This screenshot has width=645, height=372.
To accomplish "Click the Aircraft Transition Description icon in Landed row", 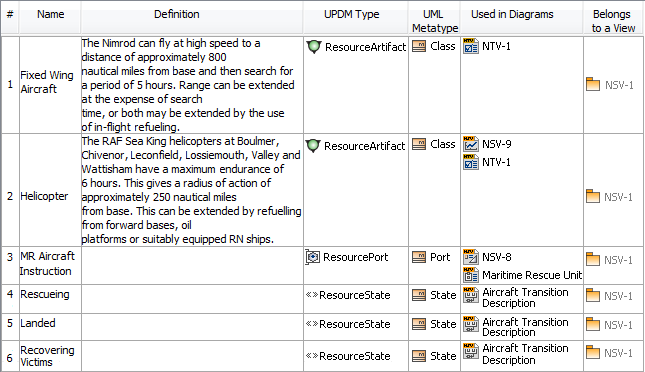I will click(471, 324).
